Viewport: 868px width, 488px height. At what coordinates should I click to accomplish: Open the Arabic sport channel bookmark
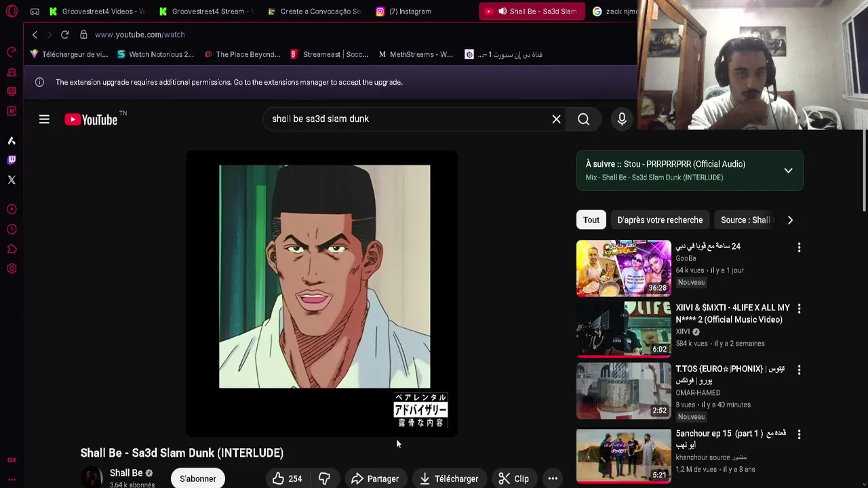503,54
